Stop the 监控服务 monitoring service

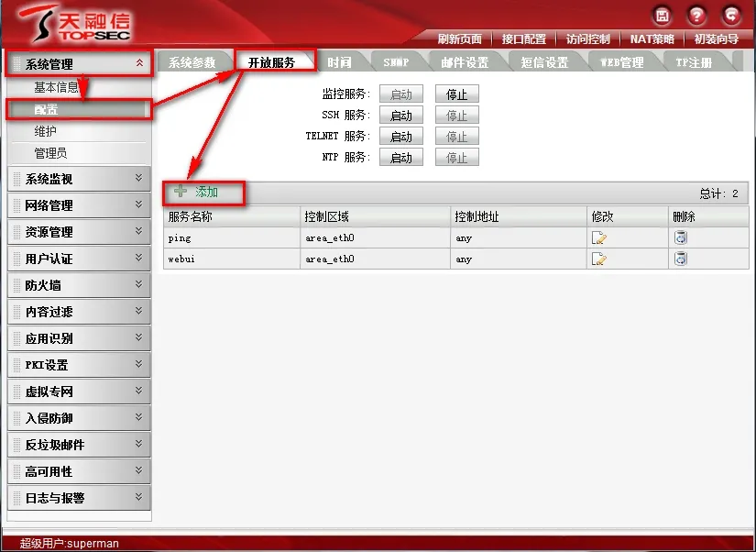457,94
